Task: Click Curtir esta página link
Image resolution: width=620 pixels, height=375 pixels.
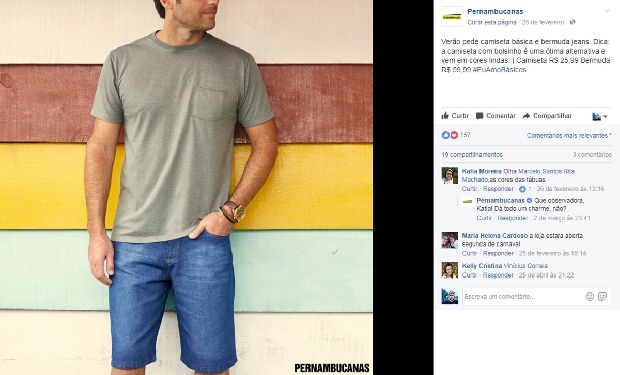Action: pos(492,22)
